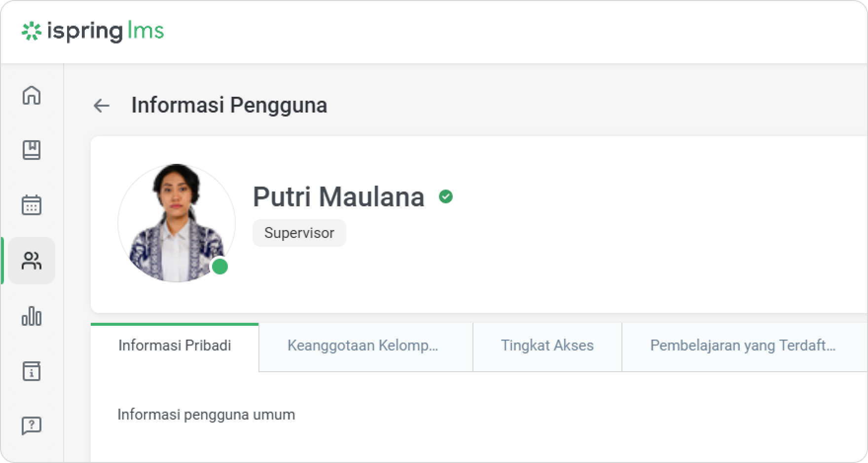Screen dimensions: 868x463
Task: Open the Home icon in sidebar
Action: [x=32, y=95]
